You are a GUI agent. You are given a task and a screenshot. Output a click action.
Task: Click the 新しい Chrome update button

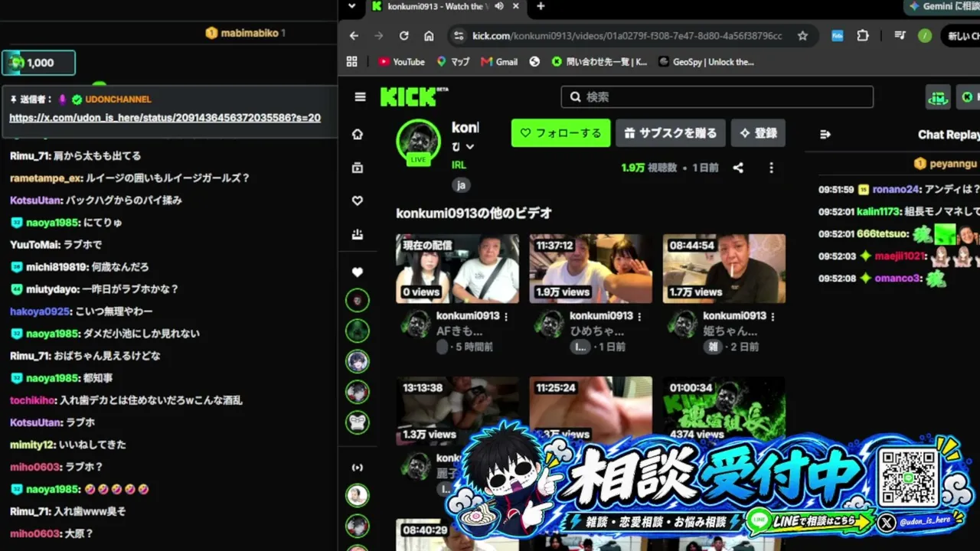tap(961, 36)
